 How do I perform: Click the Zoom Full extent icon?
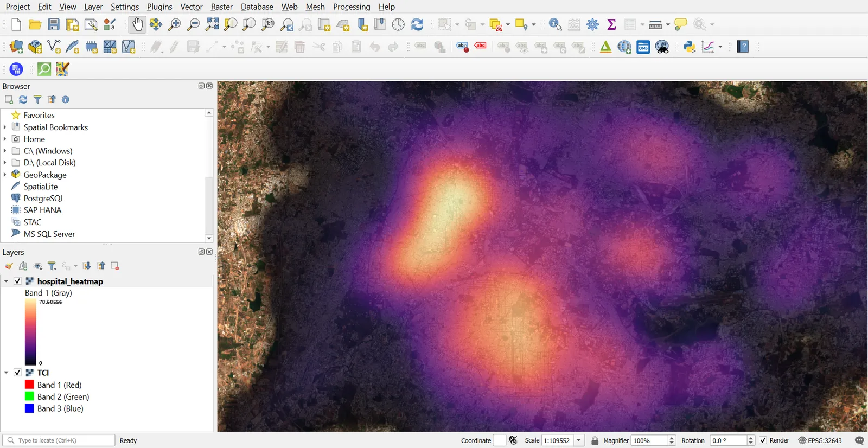point(213,24)
